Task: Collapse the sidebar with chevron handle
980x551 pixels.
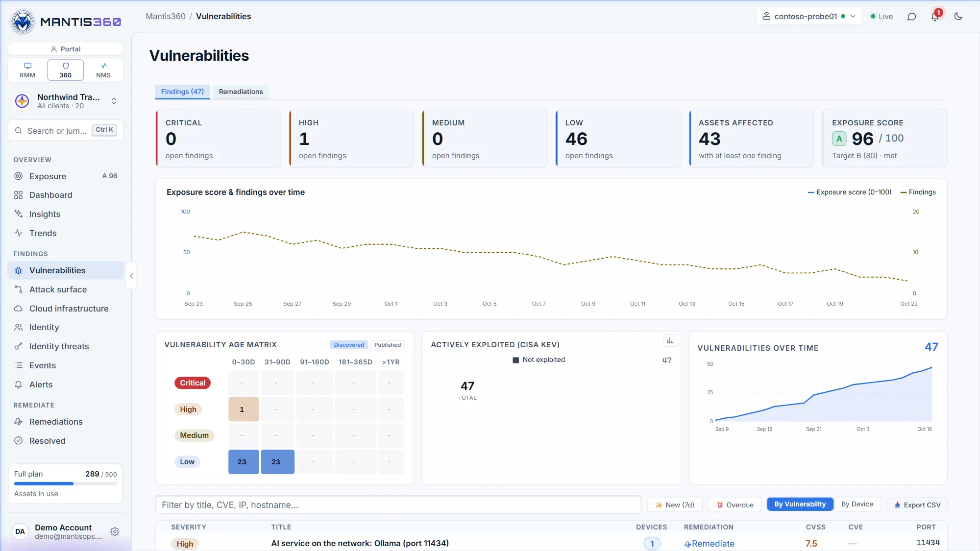Action: pos(131,276)
